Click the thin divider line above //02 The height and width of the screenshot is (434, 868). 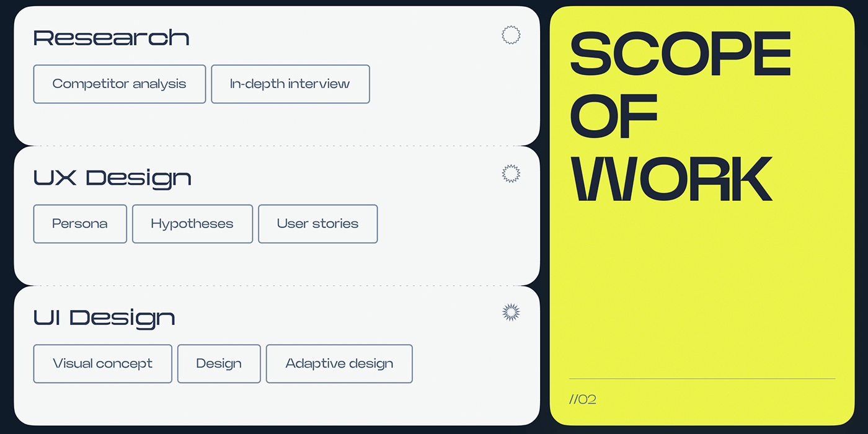pos(702,378)
